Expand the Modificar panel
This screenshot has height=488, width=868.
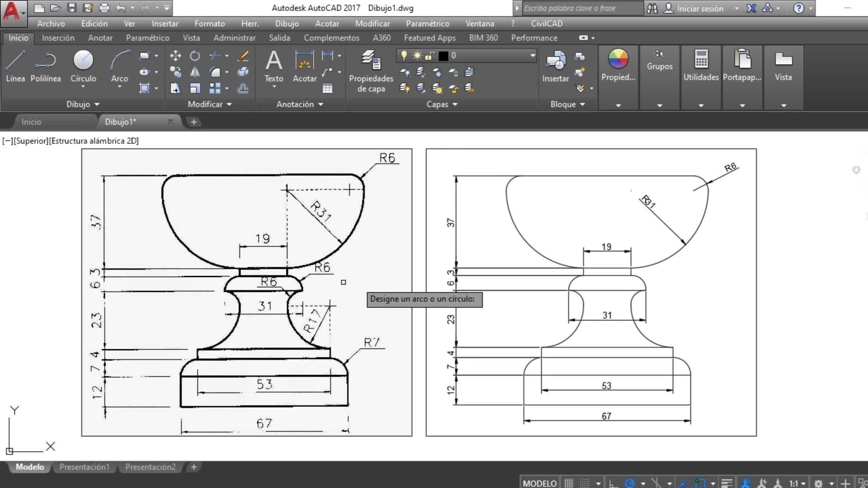[210, 104]
